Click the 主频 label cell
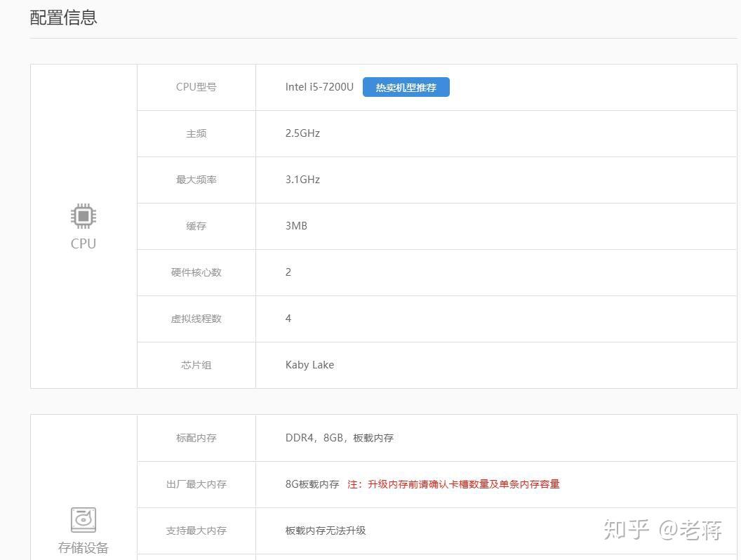 coord(196,134)
